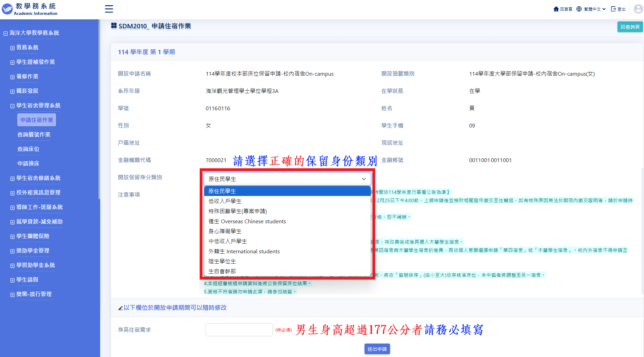This screenshot has height=357, width=644.
Task: Expand the 職涯發展 tree node
Action: point(12,92)
